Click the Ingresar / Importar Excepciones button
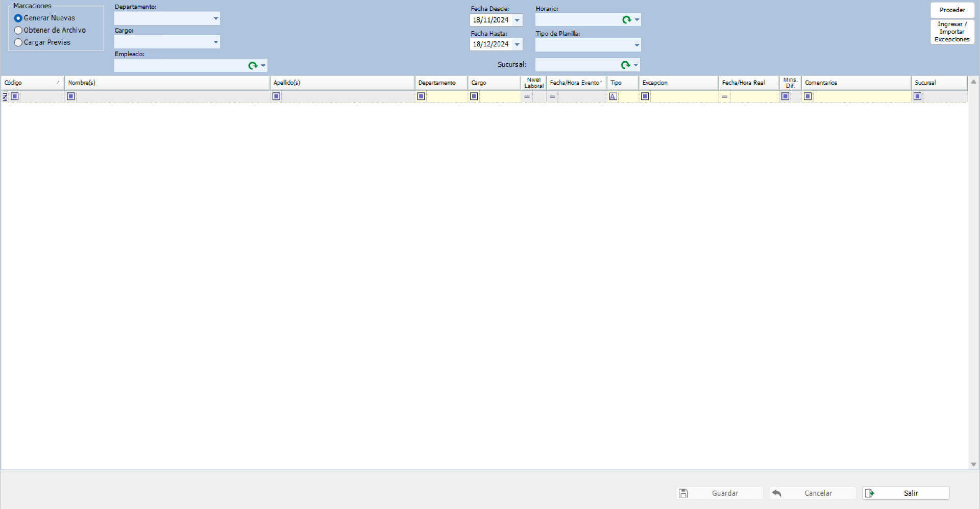The image size is (980, 509). [x=951, y=31]
